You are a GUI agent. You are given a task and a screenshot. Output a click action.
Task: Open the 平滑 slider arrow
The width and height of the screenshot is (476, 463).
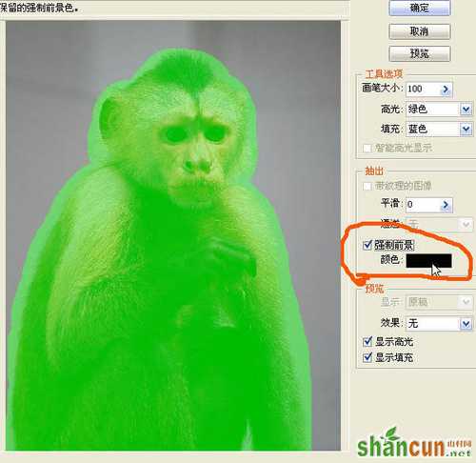(446, 205)
